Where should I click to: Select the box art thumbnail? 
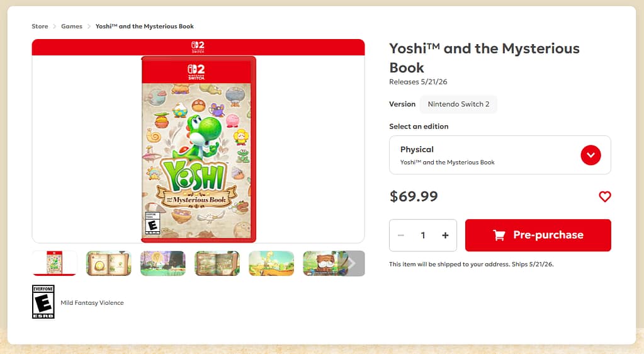click(x=55, y=263)
